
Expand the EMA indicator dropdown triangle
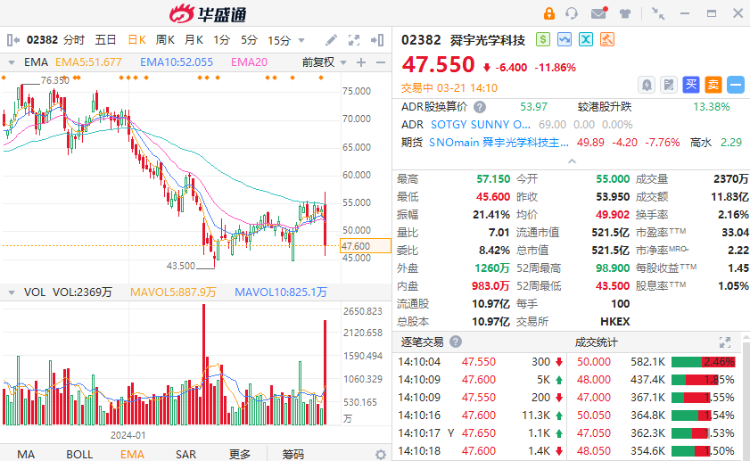click(11, 63)
